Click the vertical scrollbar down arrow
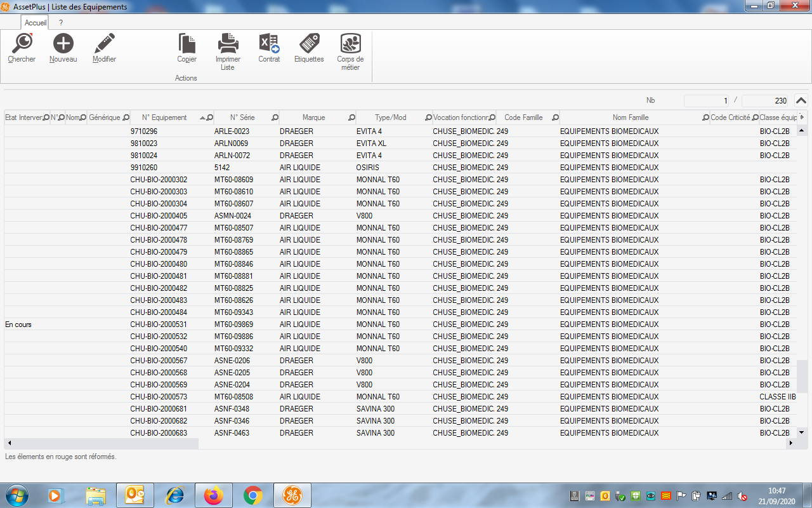This screenshot has height=508, width=812. pyautogui.click(x=802, y=432)
